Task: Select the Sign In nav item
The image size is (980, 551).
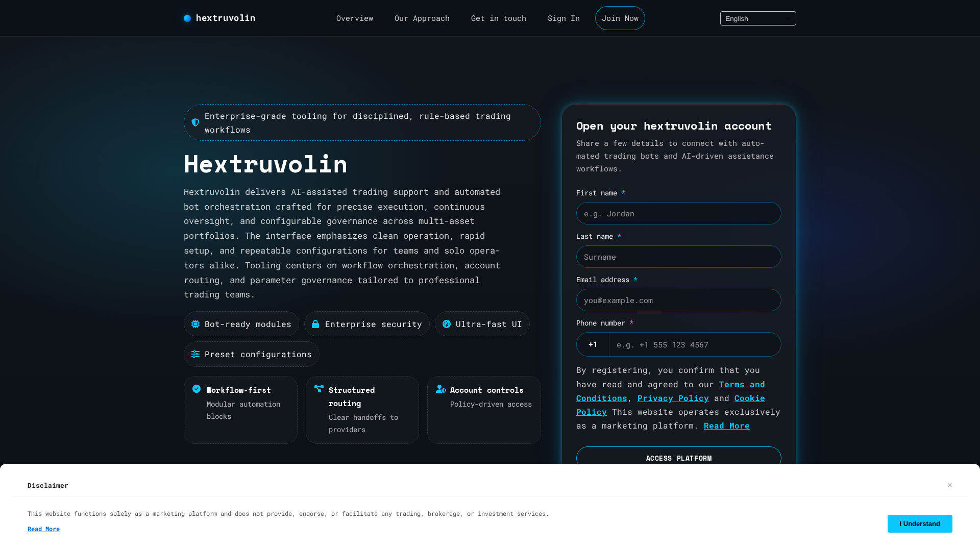Action: tap(563, 18)
